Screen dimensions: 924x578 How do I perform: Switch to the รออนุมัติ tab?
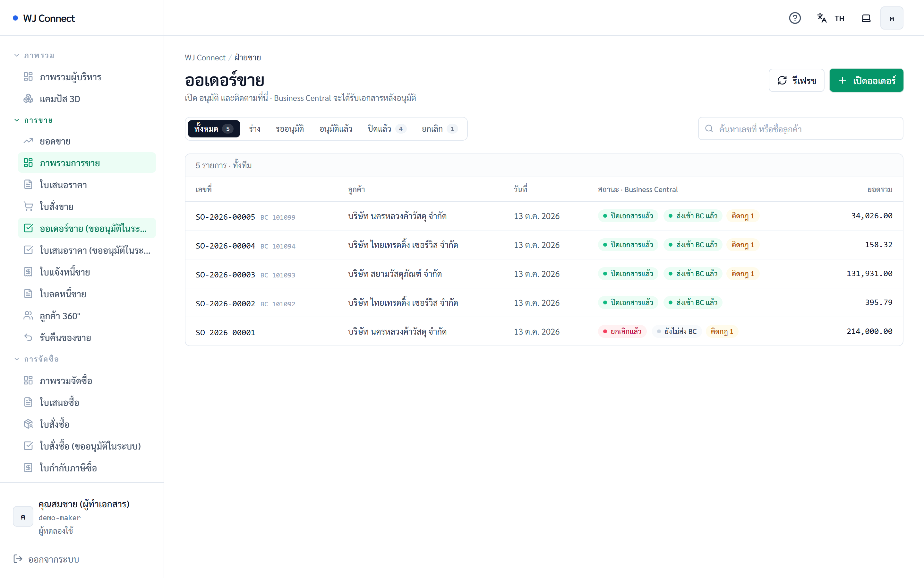click(x=290, y=129)
